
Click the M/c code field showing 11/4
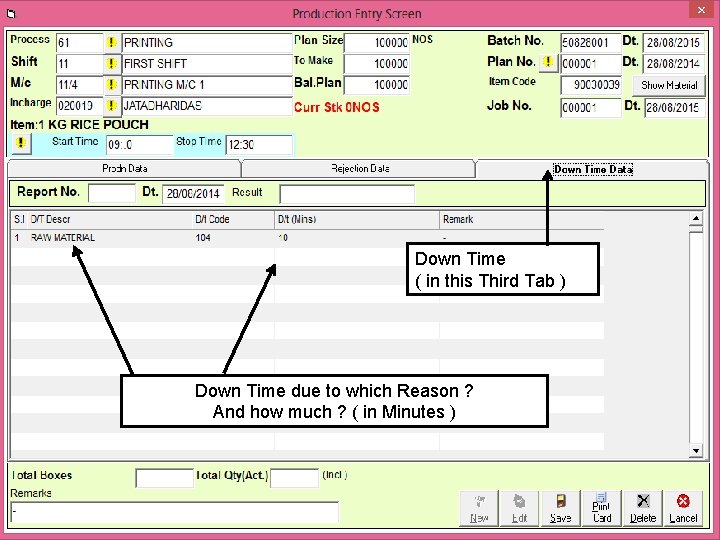click(79, 84)
